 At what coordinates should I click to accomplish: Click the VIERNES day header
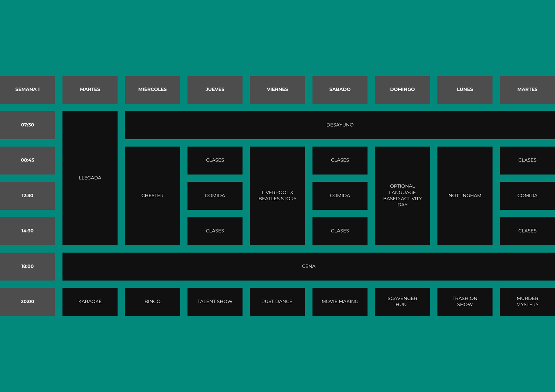pos(277,89)
